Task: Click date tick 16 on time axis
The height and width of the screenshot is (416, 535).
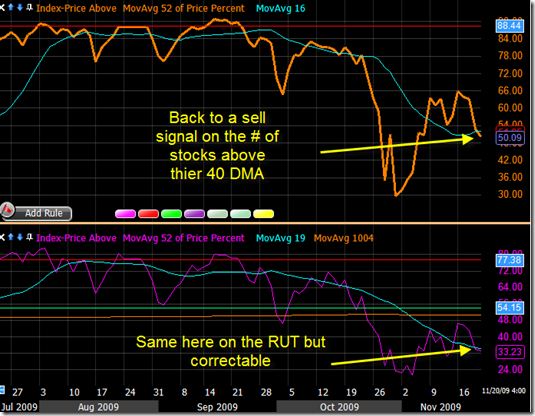Action: (x=464, y=392)
